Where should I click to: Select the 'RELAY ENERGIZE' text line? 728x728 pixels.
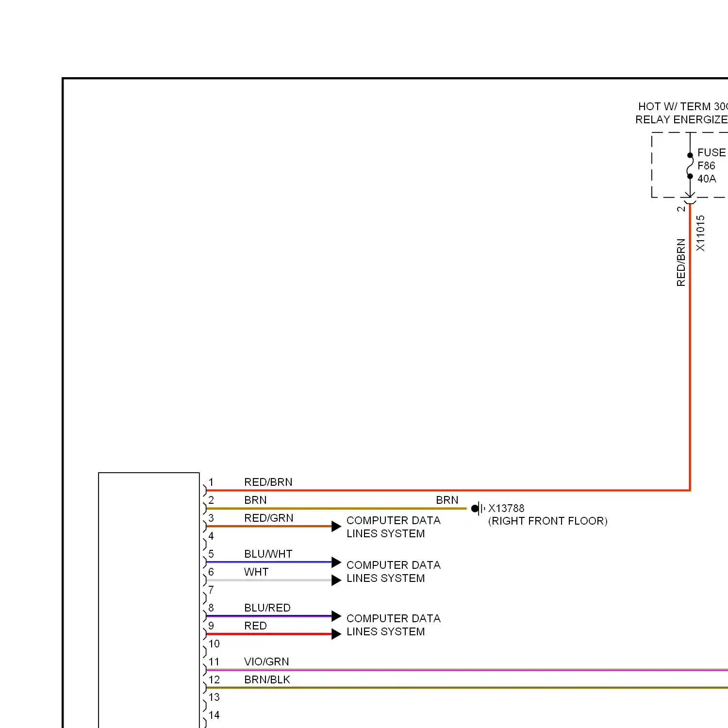(681, 119)
